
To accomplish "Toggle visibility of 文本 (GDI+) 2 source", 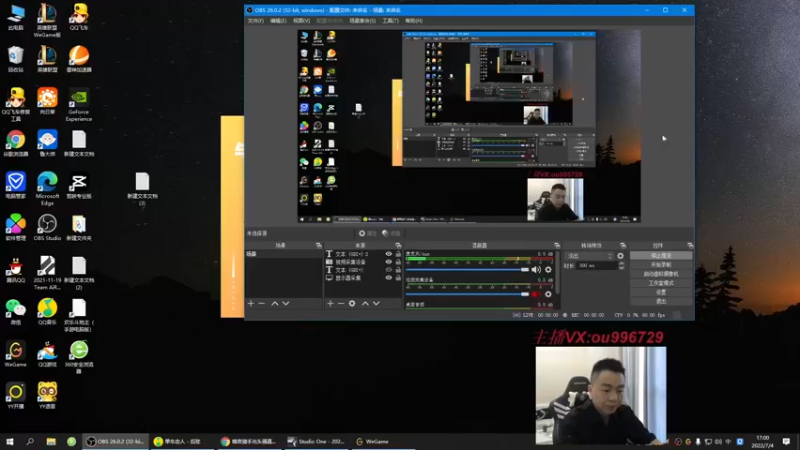I will [x=389, y=254].
